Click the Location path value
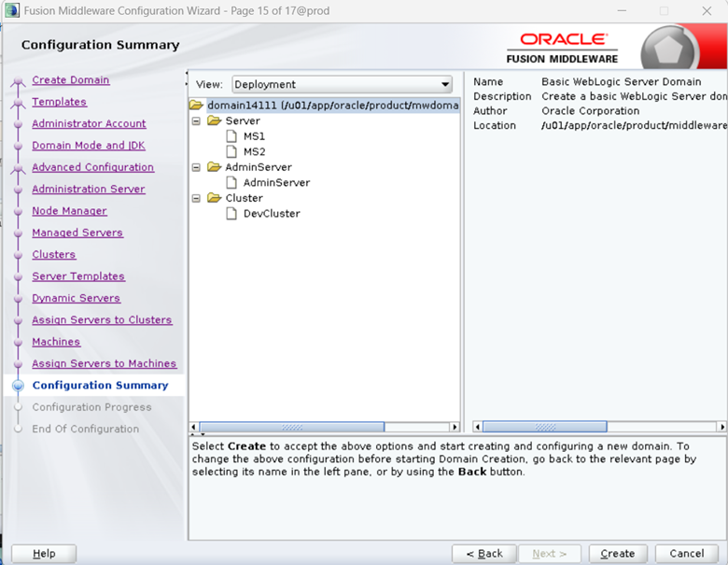This screenshot has width=728, height=565. pyautogui.click(x=635, y=125)
